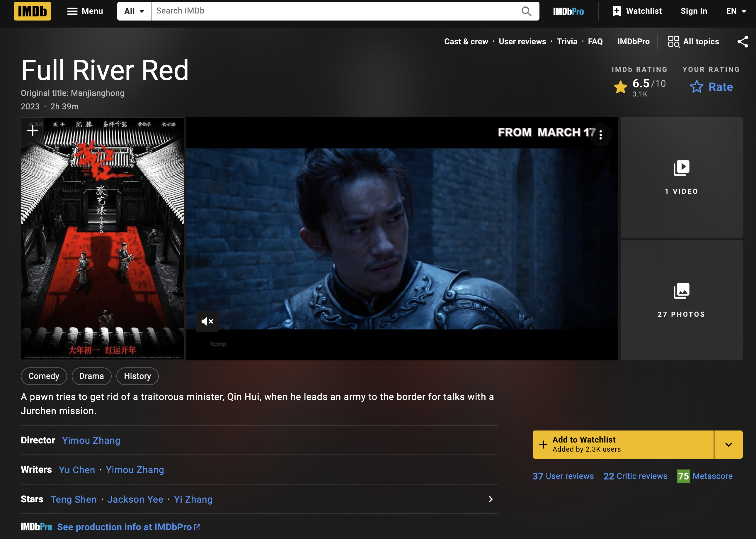This screenshot has width=756, height=539.
Task: Open the User reviews section link
Action: tap(522, 41)
